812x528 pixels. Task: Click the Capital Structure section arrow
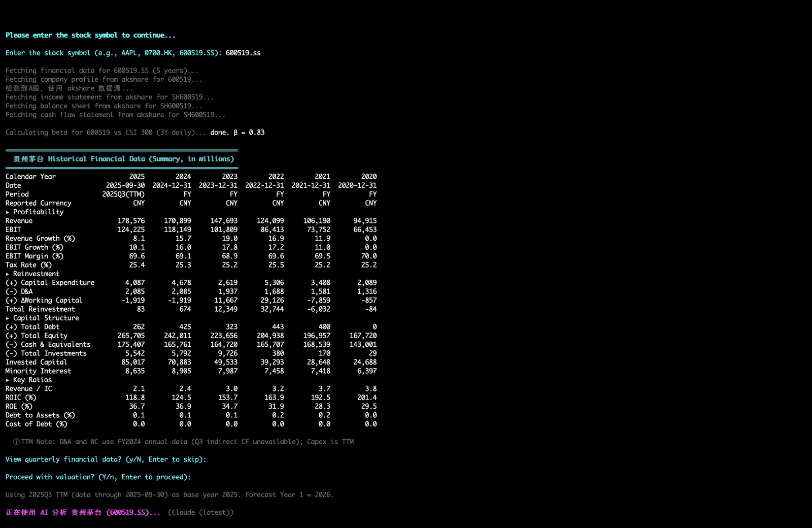8,318
